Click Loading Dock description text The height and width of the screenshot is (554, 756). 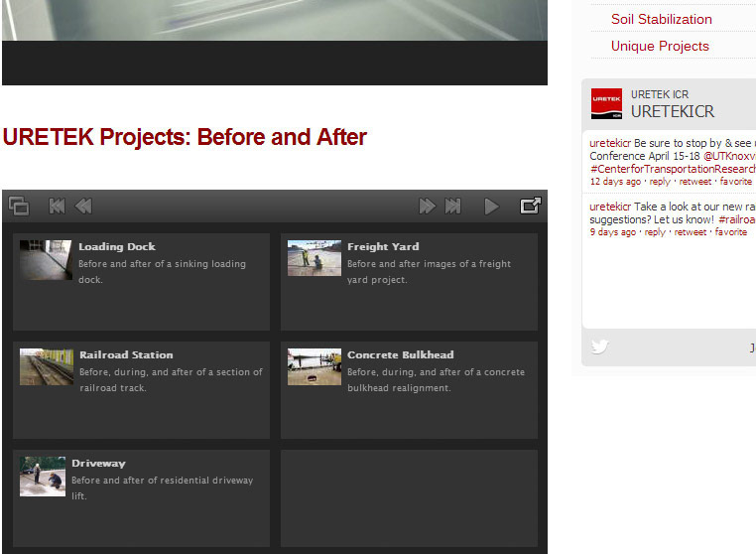coord(162,272)
